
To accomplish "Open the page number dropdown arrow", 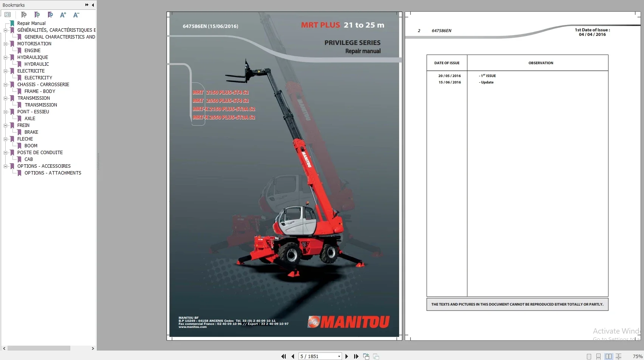I will [x=339, y=356].
